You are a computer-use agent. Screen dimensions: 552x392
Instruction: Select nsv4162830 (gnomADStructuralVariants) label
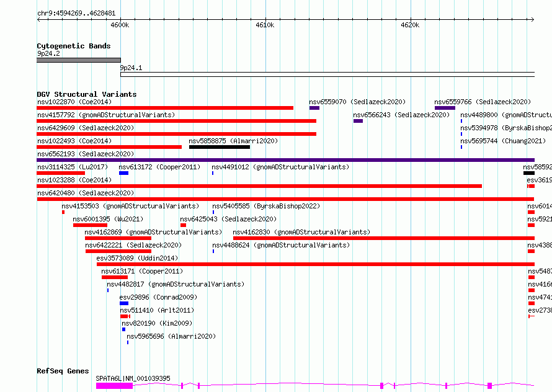[301, 232]
